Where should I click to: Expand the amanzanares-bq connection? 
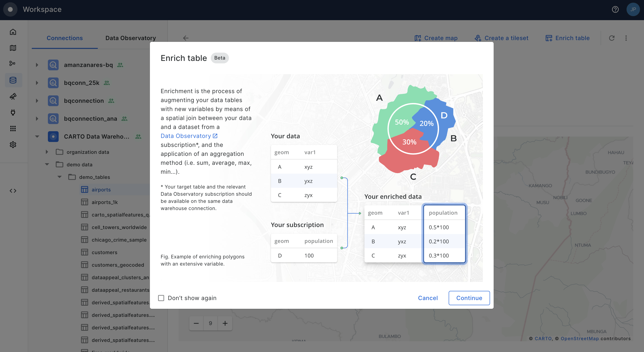click(37, 65)
